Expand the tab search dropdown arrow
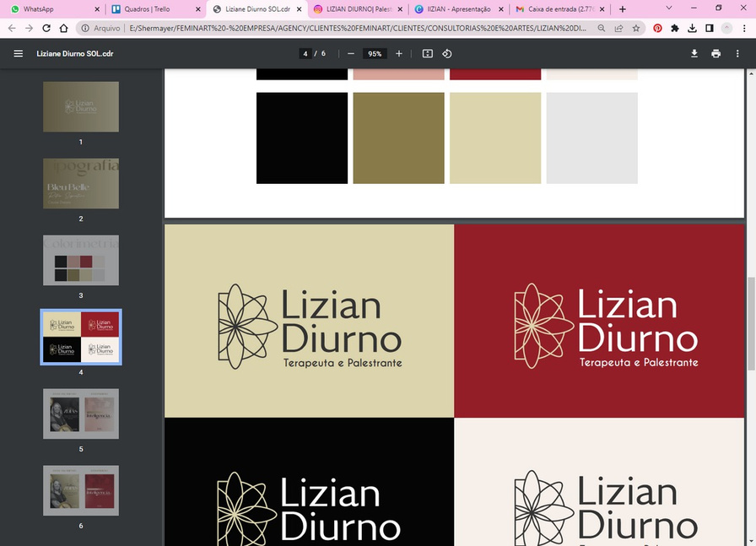Viewport: 756px width, 546px height. tap(669, 8)
